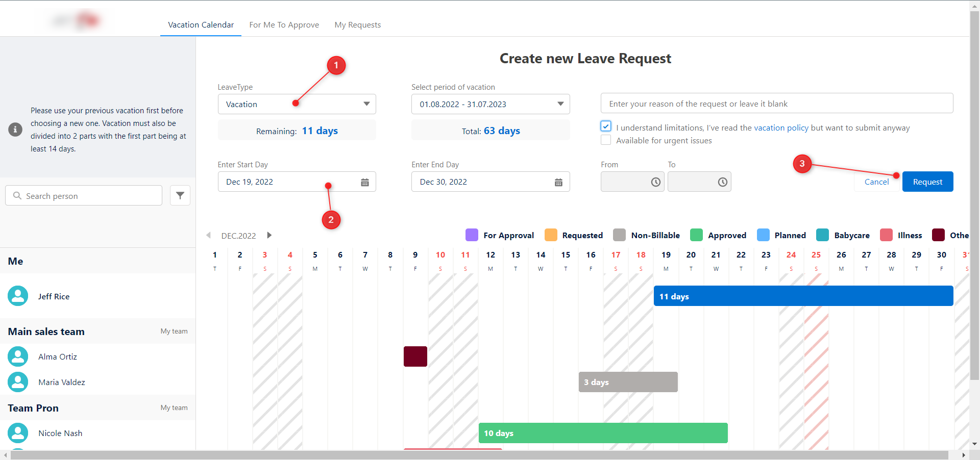
Task: Click the Search person input field
Action: 84,195
